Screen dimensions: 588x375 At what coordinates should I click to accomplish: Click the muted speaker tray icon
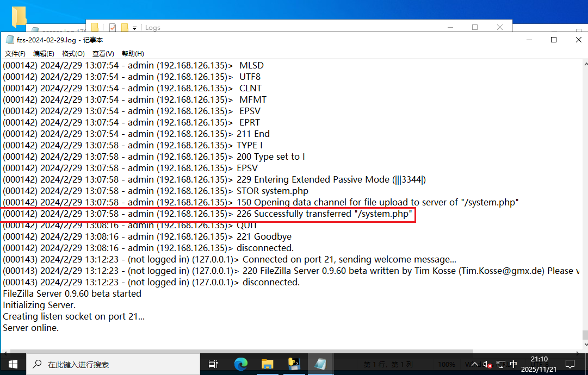pos(487,364)
